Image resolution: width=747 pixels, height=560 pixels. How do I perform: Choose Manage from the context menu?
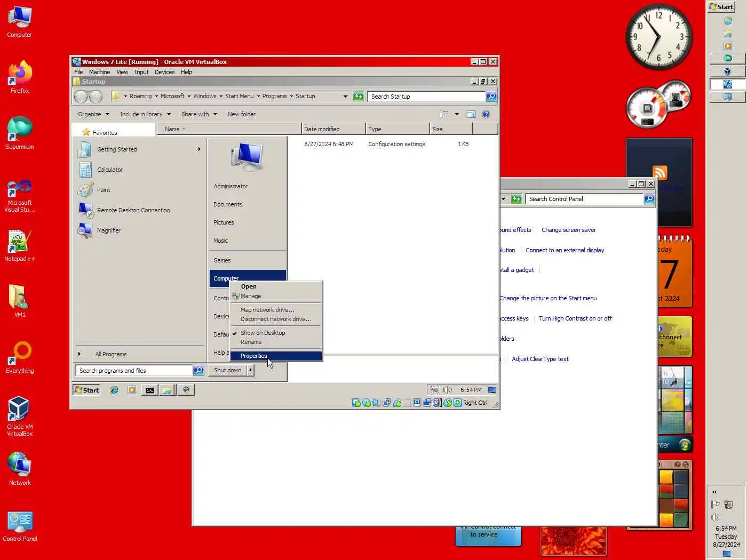pyautogui.click(x=276, y=296)
